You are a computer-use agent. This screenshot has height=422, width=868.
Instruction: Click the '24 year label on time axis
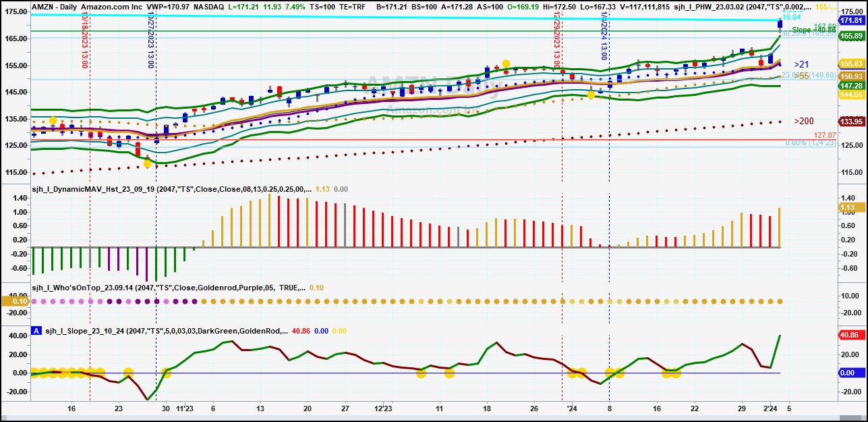571,408
